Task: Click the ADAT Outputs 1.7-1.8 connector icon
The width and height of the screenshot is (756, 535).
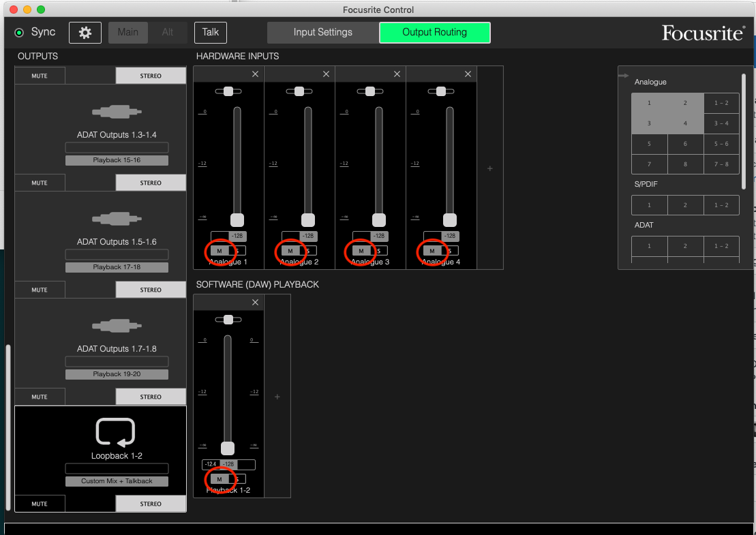Action: 117,326
